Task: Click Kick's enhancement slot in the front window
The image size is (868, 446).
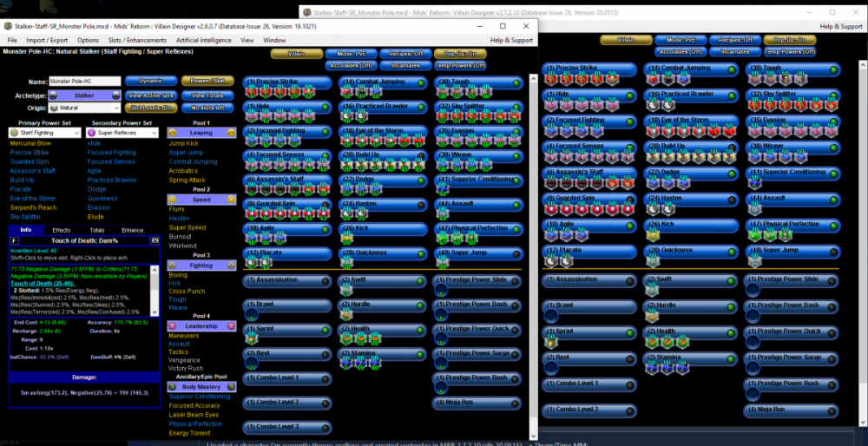Action: click(346, 239)
